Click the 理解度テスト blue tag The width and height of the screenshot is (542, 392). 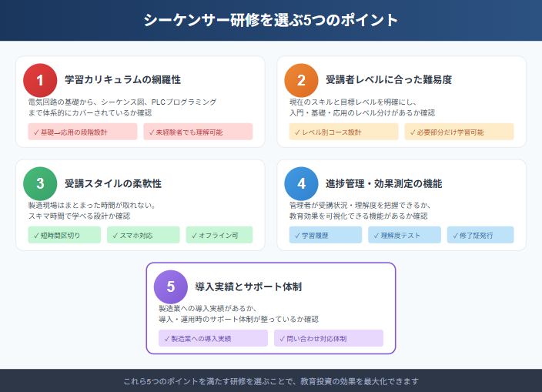pyautogui.click(x=403, y=235)
